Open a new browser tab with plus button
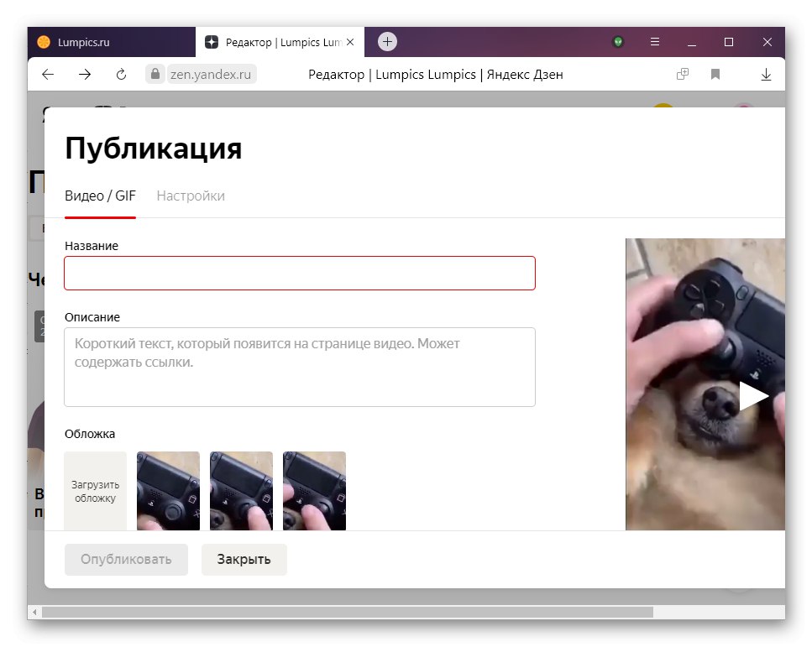The height and width of the screenshot is (647, 812). [385, 41]
